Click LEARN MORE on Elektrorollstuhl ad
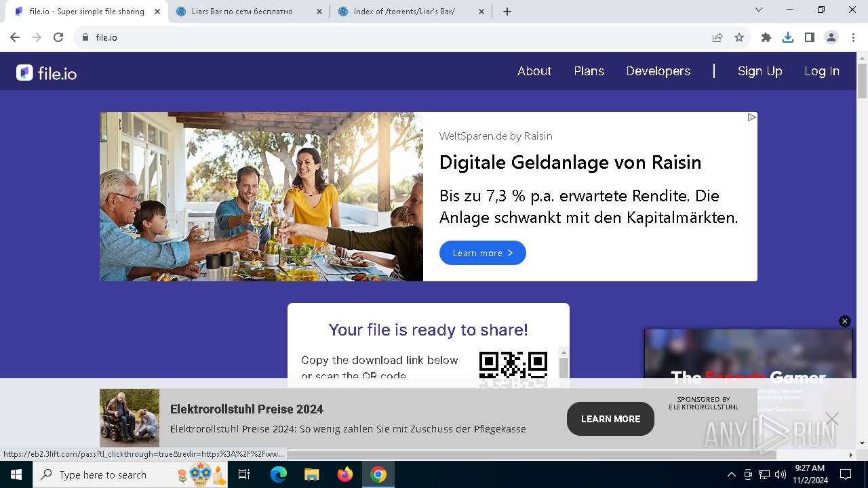 (610, 419)
